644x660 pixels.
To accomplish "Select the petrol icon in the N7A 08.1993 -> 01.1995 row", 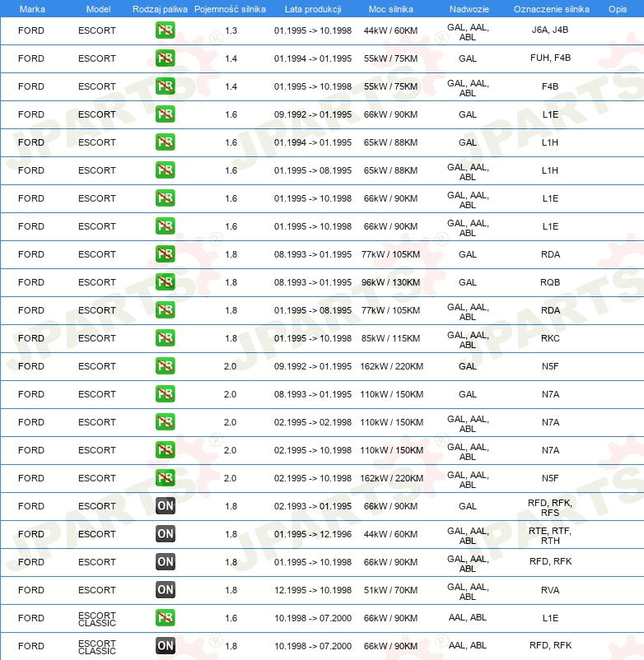I will (x=165, y=394).
